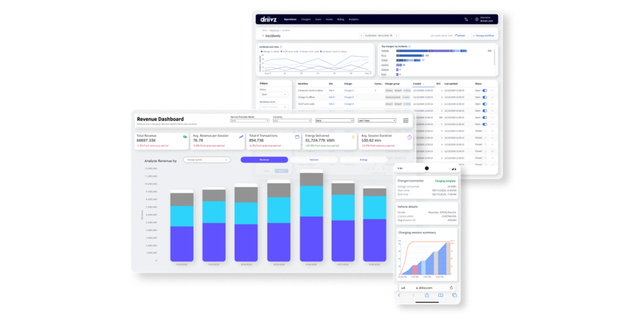Image resolution: width=644 pixels, height=322 pixels.
Task: Click the back arrow beside Incidents title
Action: pyautogui.click(x=264, y=35)
